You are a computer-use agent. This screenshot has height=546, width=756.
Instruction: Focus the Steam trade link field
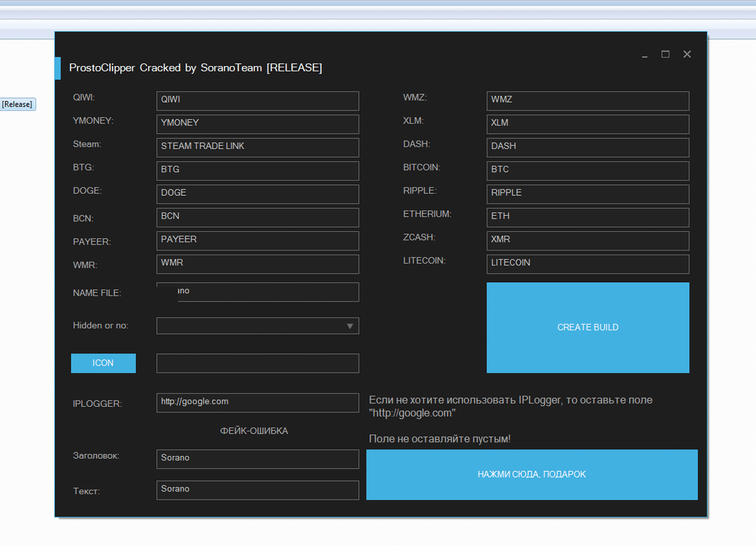coord(257,147)
